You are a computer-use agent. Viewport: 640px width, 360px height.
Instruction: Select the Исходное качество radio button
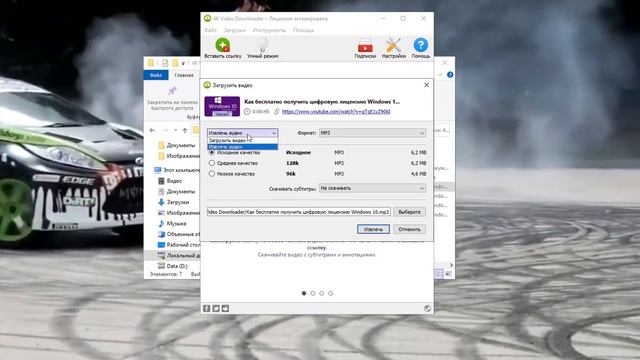coord(212,152)
